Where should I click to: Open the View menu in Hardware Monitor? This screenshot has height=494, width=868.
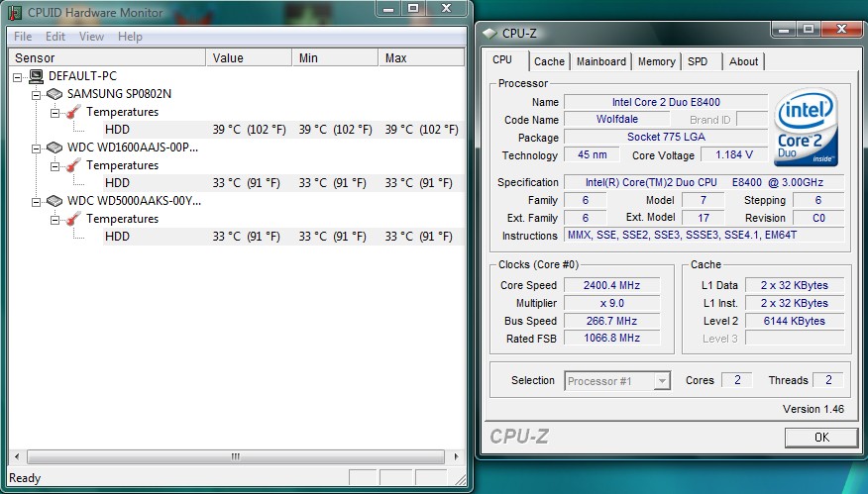(91, 37)
